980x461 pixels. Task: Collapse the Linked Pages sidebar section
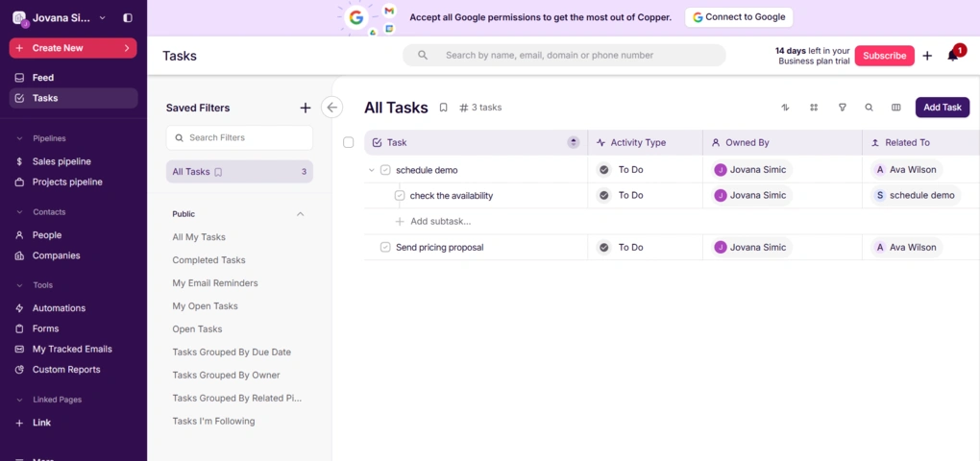(19, 400)
